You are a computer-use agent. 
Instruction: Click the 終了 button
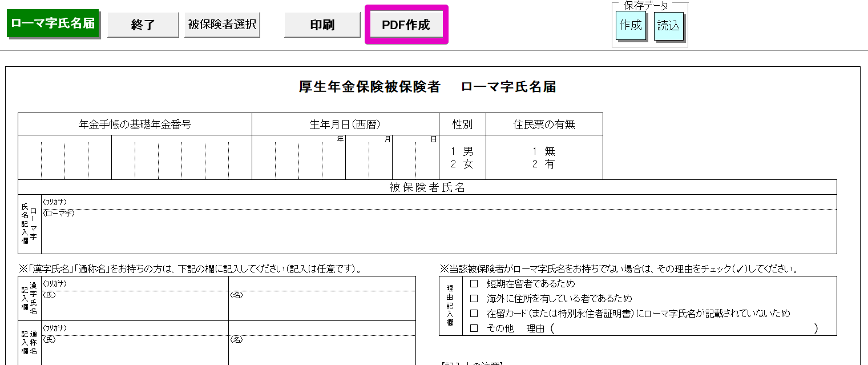point(143,25)
